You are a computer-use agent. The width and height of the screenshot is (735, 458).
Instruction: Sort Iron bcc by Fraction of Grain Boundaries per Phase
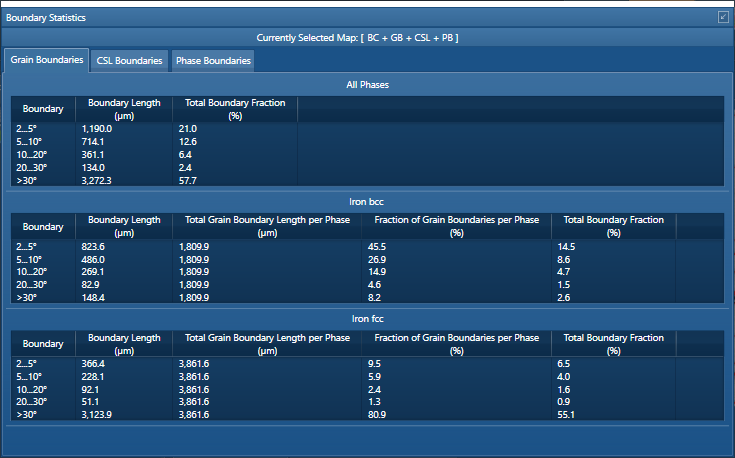(x=456, y=226)
